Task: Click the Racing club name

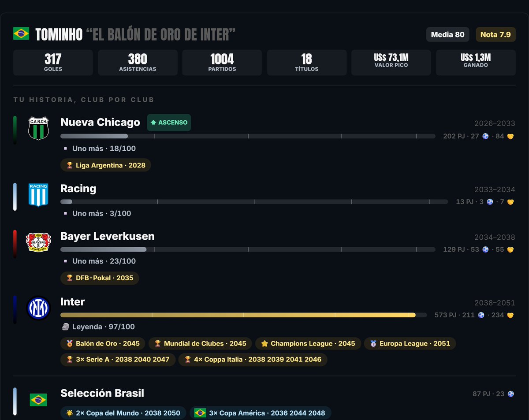Action: point(78,189)
